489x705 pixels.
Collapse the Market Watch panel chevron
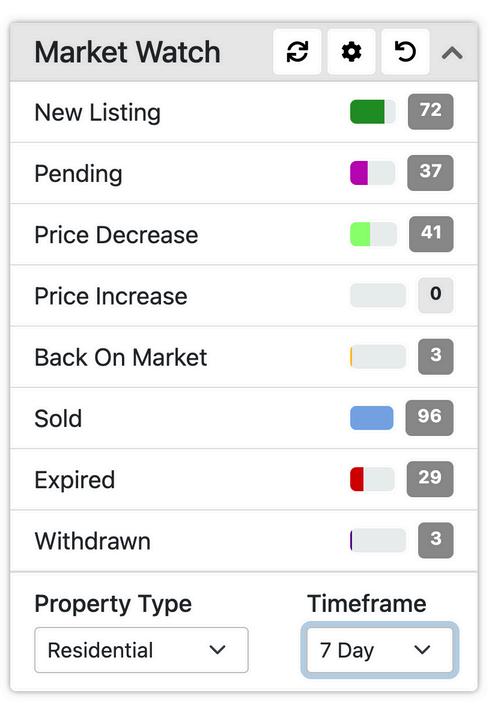click(452, 53)
